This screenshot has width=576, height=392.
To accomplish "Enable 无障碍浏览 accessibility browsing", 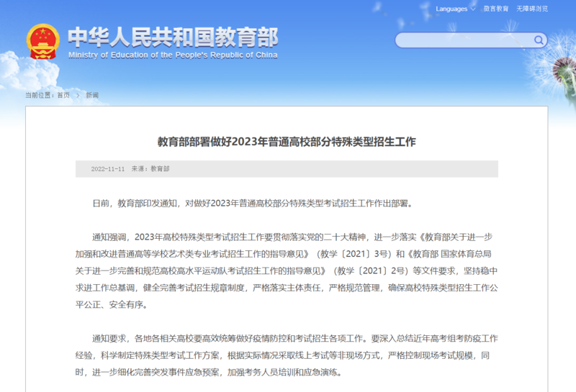I will click(531, 9).
